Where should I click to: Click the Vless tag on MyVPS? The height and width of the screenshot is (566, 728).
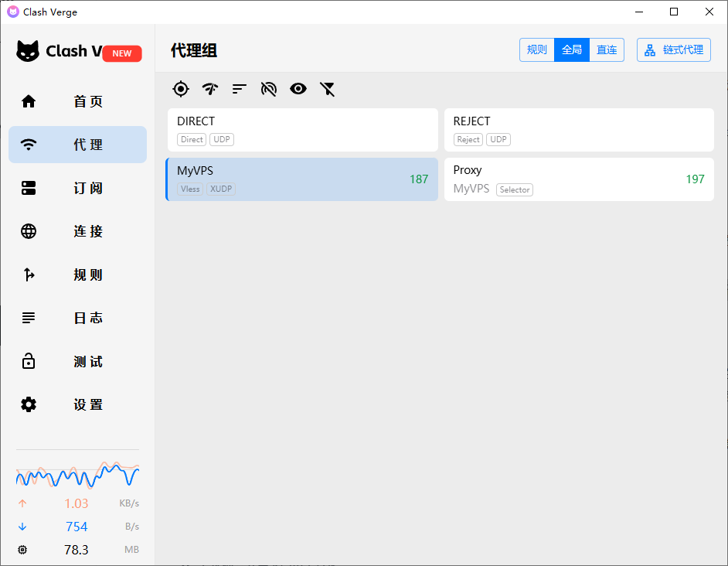[x=190, y=189]
